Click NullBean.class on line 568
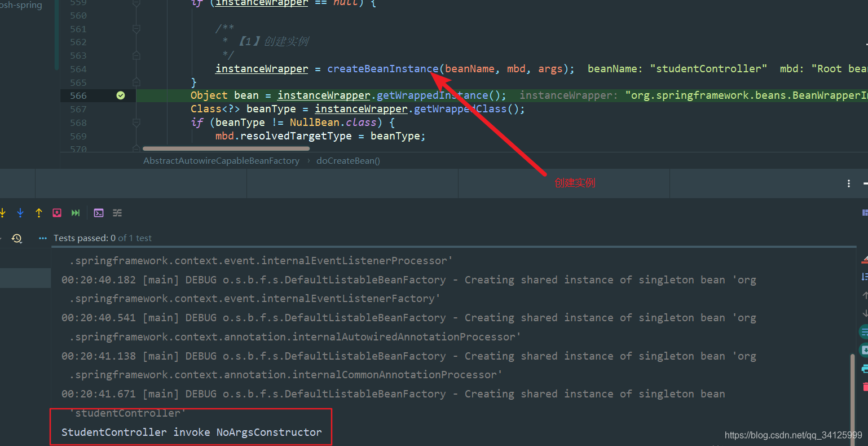Screen dimensions: 868x446 (x=333, y=123)
